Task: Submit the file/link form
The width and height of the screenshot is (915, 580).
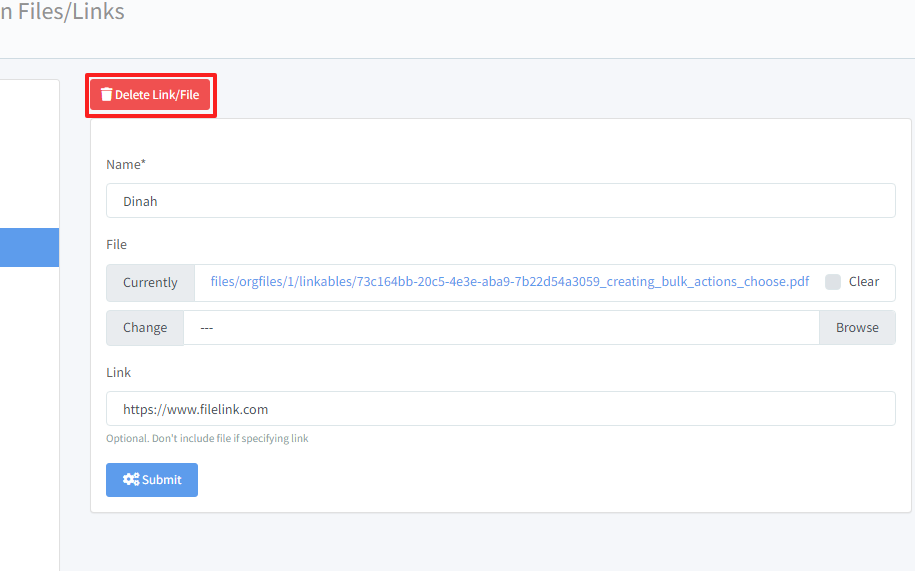Action: point(152,480)
